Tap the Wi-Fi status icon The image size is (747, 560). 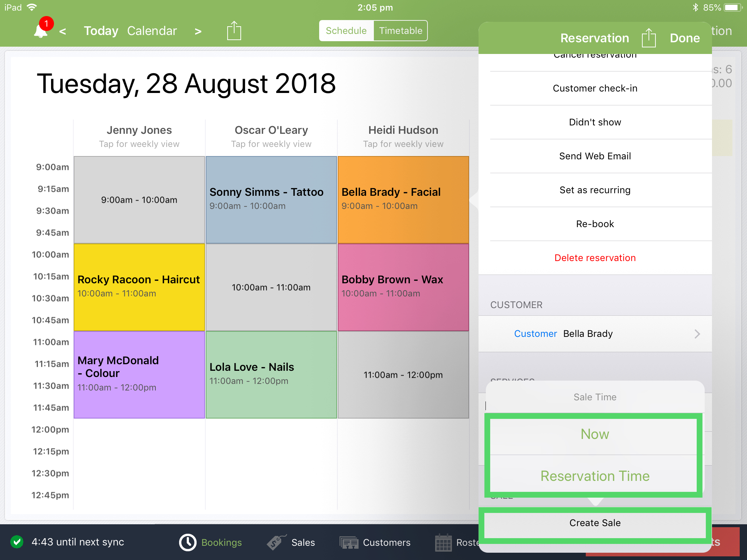point(32,7)
